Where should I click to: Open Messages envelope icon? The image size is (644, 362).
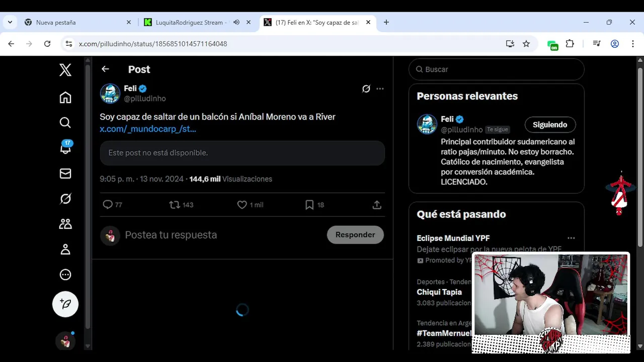pos(65,173)
